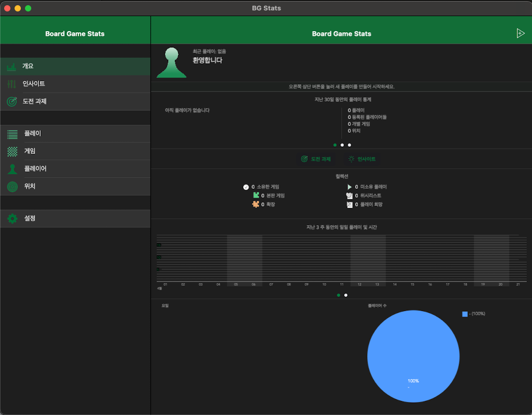Select second page dot of 30-day stats
532x415 pixels.
[x=342, y=145]
